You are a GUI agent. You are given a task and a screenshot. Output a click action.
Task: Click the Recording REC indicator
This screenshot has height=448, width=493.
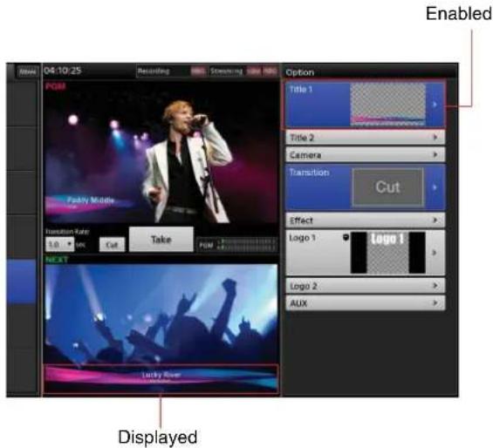198,71
